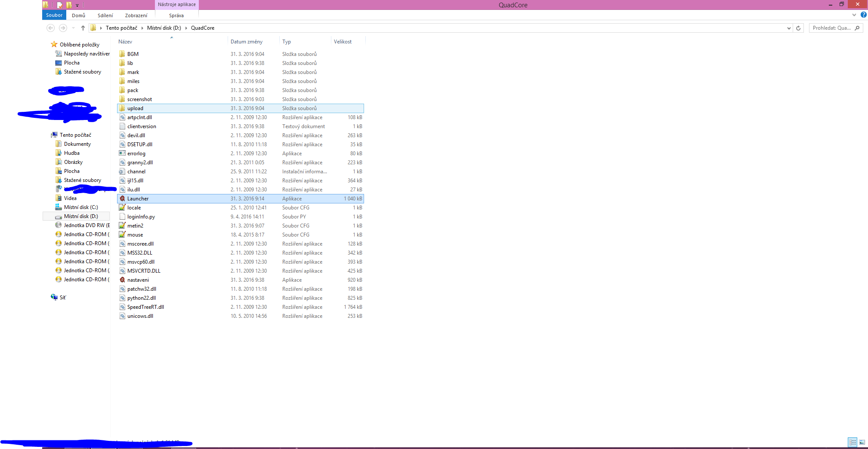The width and height of the screenshot is (868, 449).
Task: Switch to the Zobrazení ribbon tab
Action: click(x=136, y=15)
